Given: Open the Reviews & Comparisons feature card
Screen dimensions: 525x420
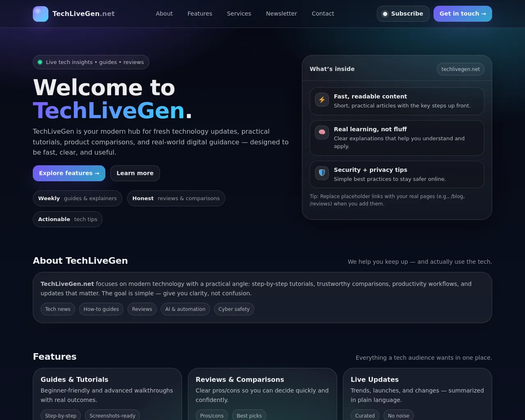Looking at the screenshot, I should 262,390.
